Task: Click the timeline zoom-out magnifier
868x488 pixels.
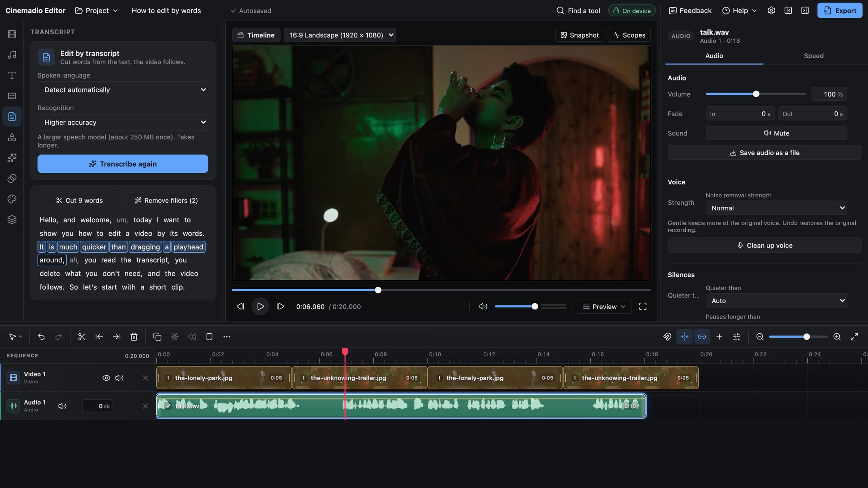Action: tap(760, 337)
